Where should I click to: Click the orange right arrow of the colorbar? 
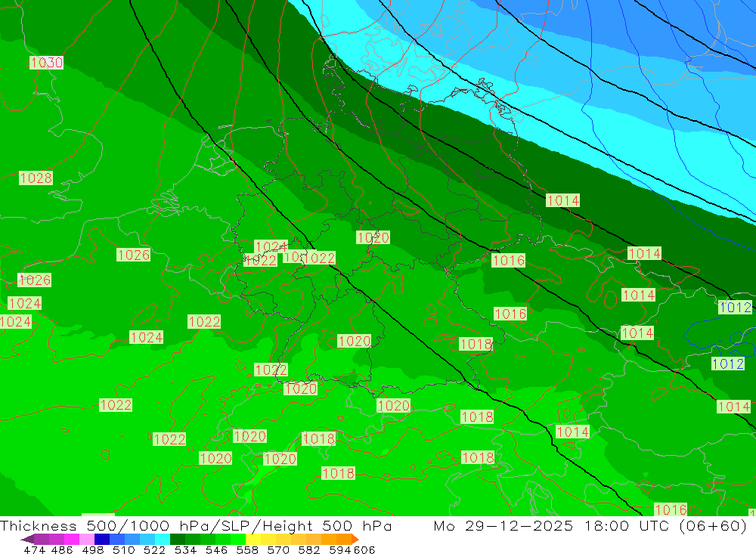click(355, 539)
